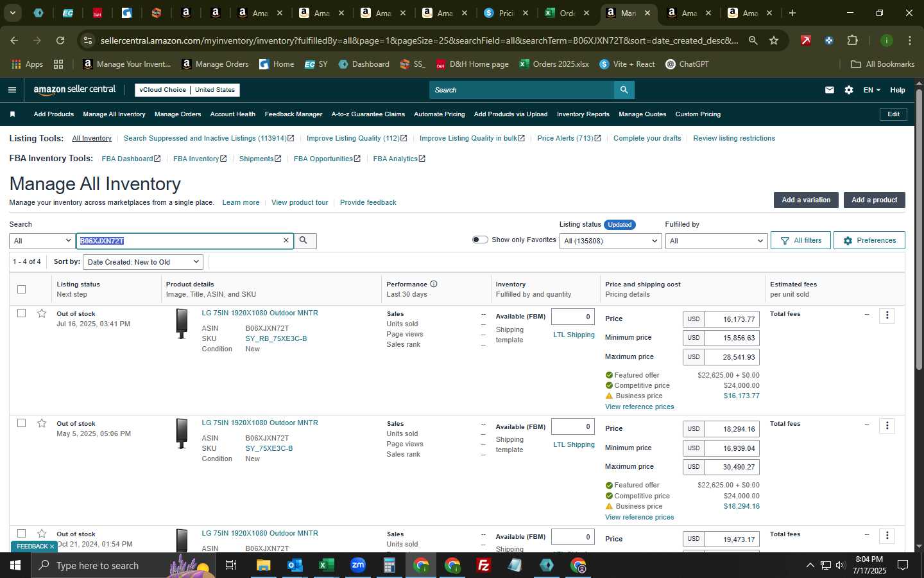Click the quantity field of the first listing

point(572,317)
